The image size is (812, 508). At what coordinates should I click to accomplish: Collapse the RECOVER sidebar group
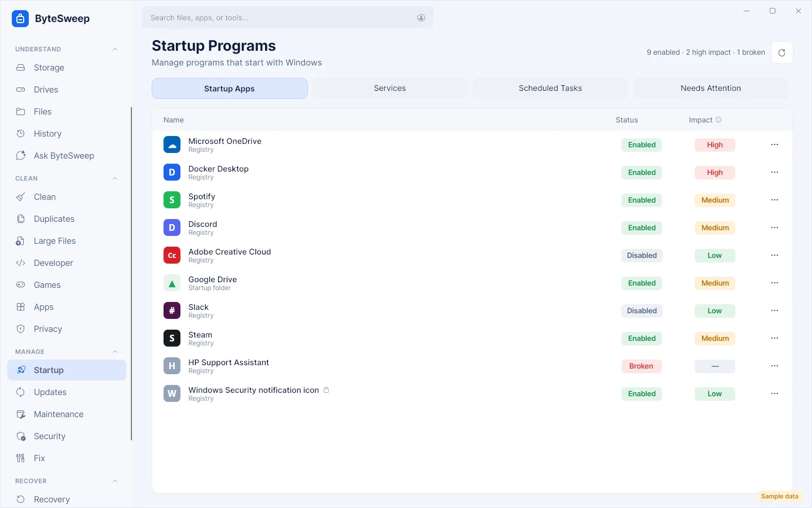tap(115, 481)
